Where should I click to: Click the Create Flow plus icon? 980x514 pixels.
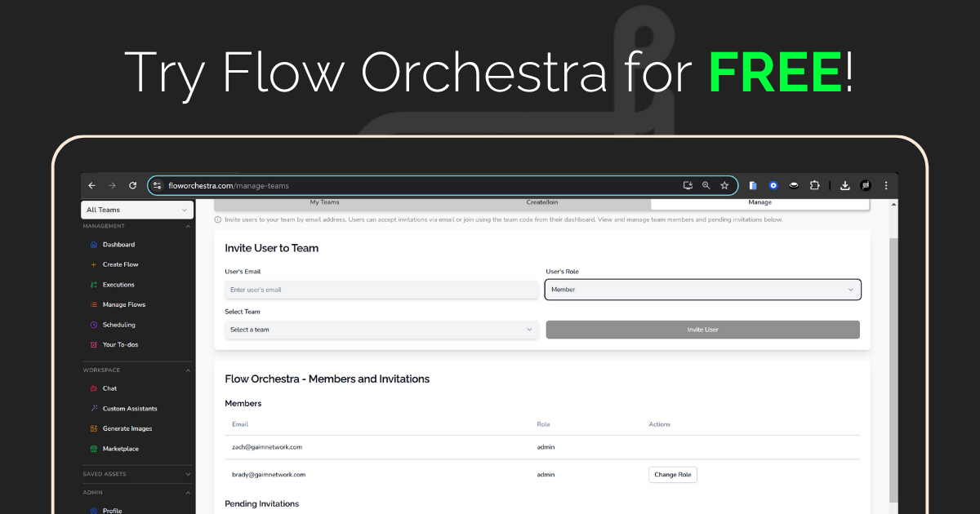click(94, 264)
